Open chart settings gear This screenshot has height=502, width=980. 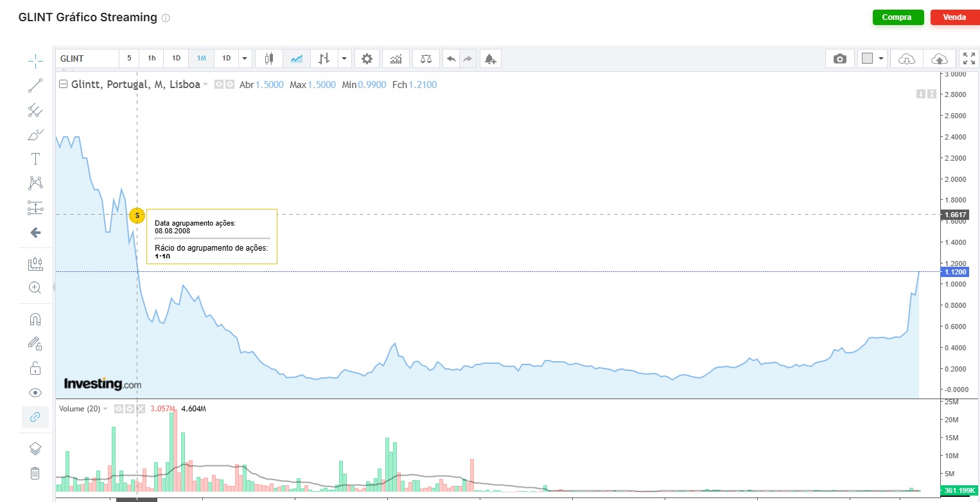pyautogui.click(x=367, y=58)
